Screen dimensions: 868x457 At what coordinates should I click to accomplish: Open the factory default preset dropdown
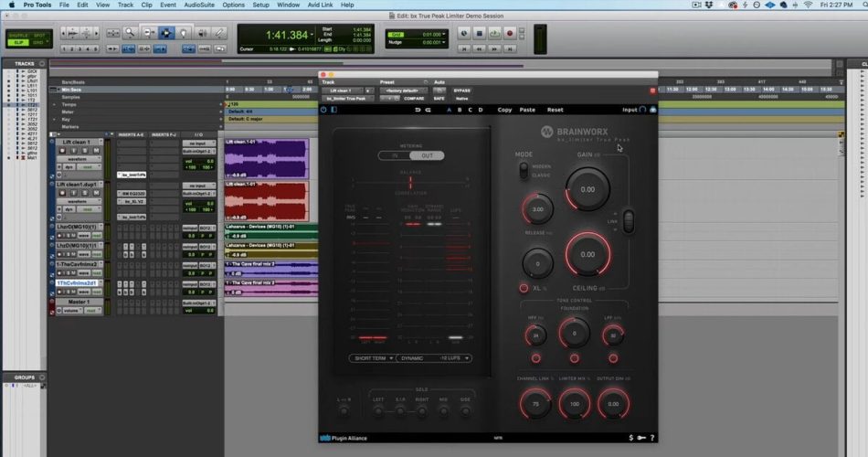(402, 90)
